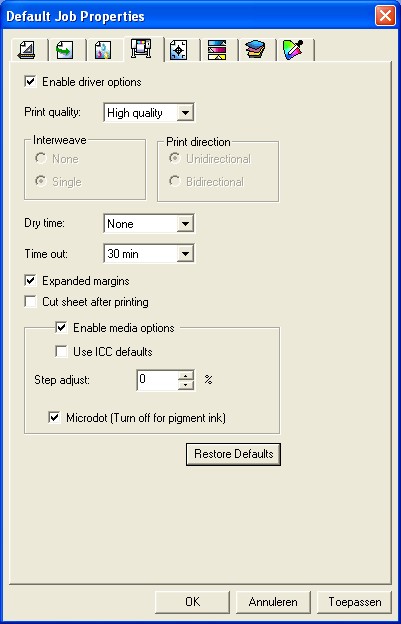Toggle the Expanded margins checkbox

click(30, 281)
